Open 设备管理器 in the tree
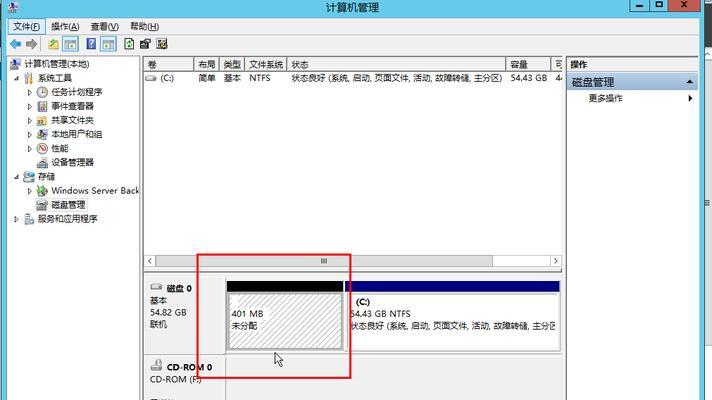This screenshot has height=400, width=712. pyautogui.click(x=72, y=163)
